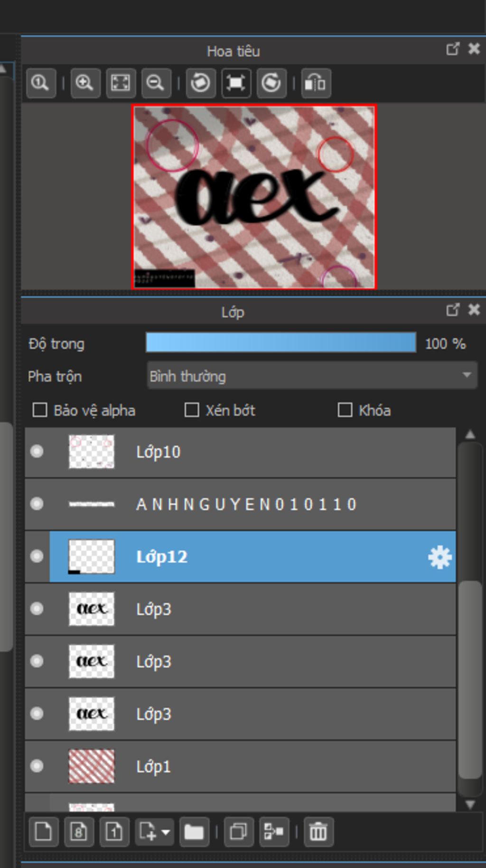Click layer list scroll down arrow
The width and height of the screenshot is (486, 868).
(x=470, y=804)
